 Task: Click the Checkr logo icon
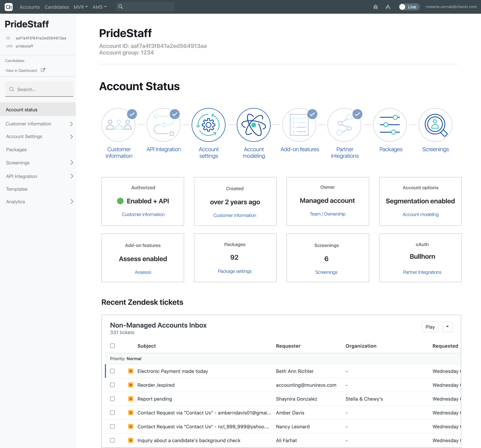pos(9,7)
